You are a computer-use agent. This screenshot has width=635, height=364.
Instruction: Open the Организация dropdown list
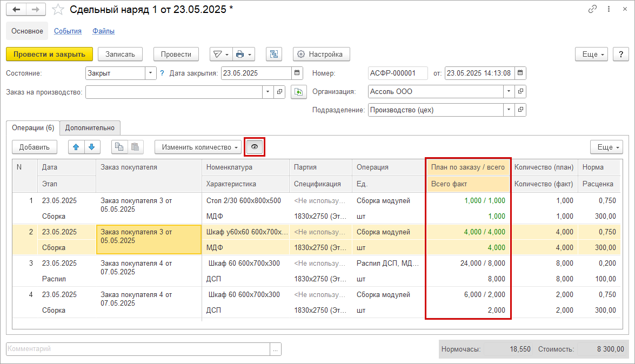[x=509, y=92]
